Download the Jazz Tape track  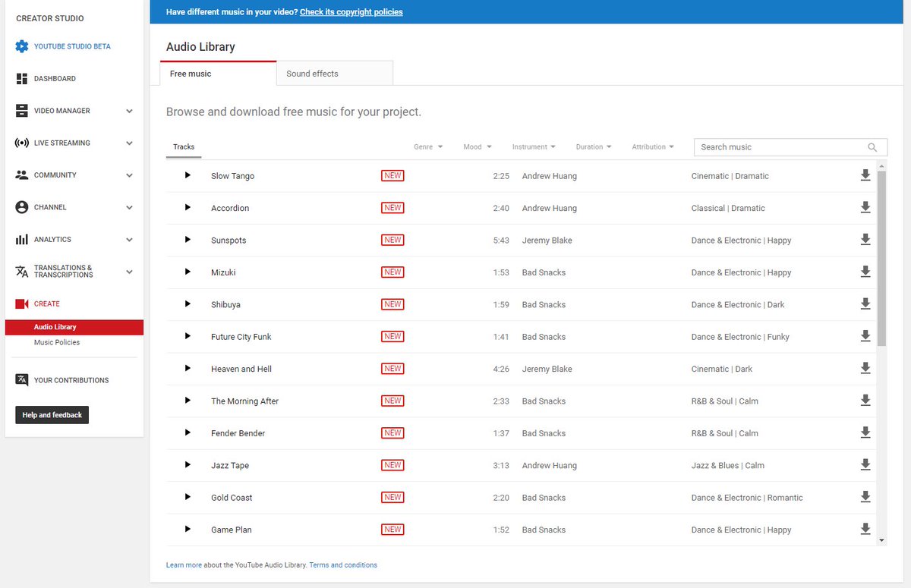click(865, 465)
